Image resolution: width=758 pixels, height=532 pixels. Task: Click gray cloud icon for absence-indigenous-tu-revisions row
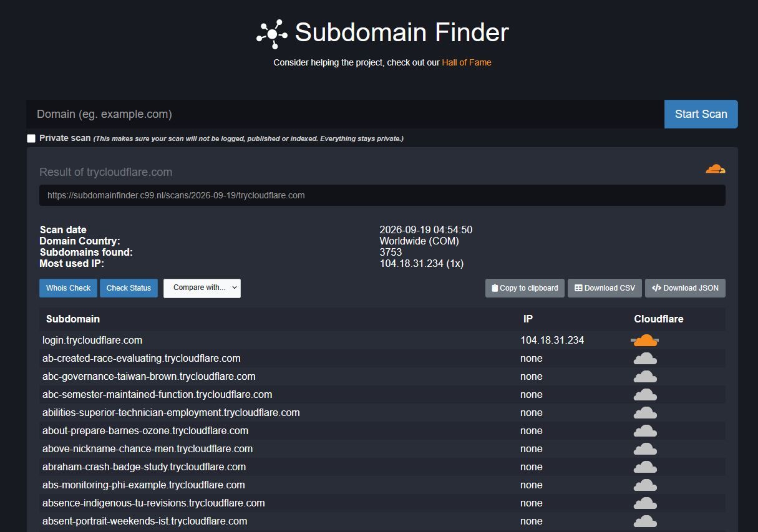click(645, 503)
